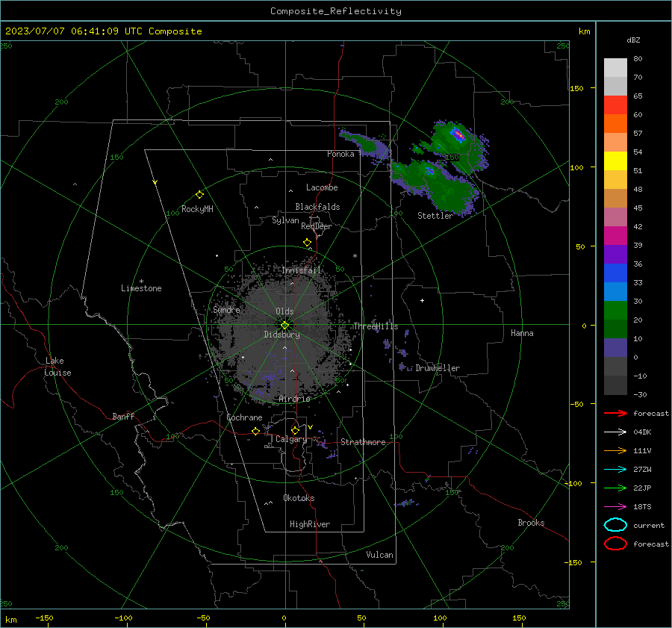The image size is (672, 628).
Task: Select the Didsbury label
Action: point(281,335)
